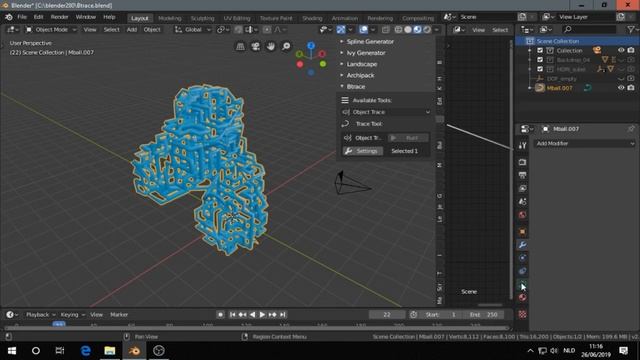Switch perspective/orthographic grid gizmo
This screenshot has width=640, height=360.
pyautogui.click(x=240, y=46)
